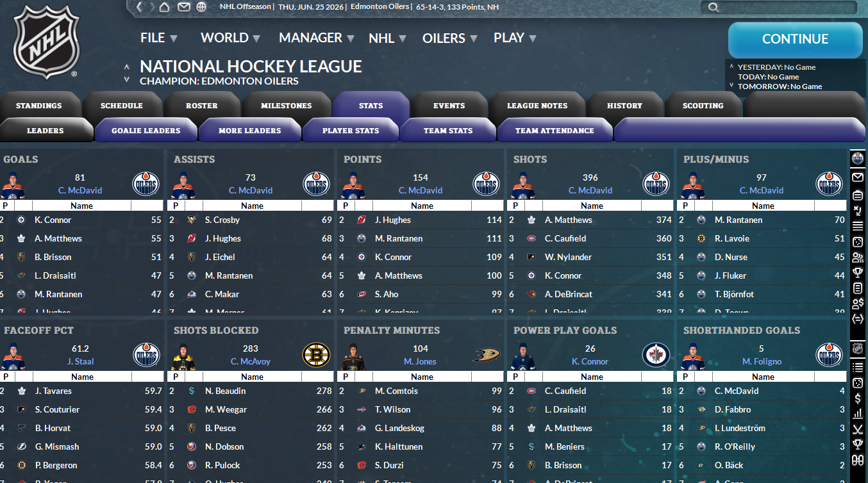Click the magnifier icon in the search box
The width and height of the screenshot is (868, 483).
coord(713,8)
